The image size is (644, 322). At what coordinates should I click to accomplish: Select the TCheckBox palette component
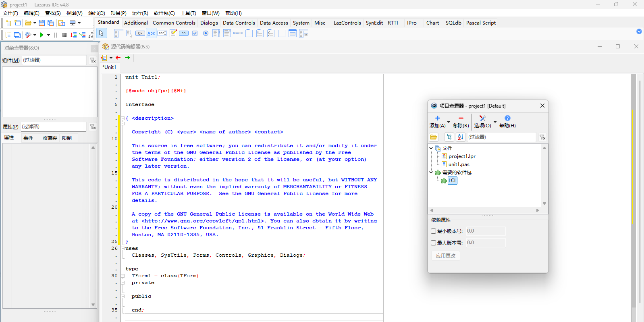tap(195, 33)
